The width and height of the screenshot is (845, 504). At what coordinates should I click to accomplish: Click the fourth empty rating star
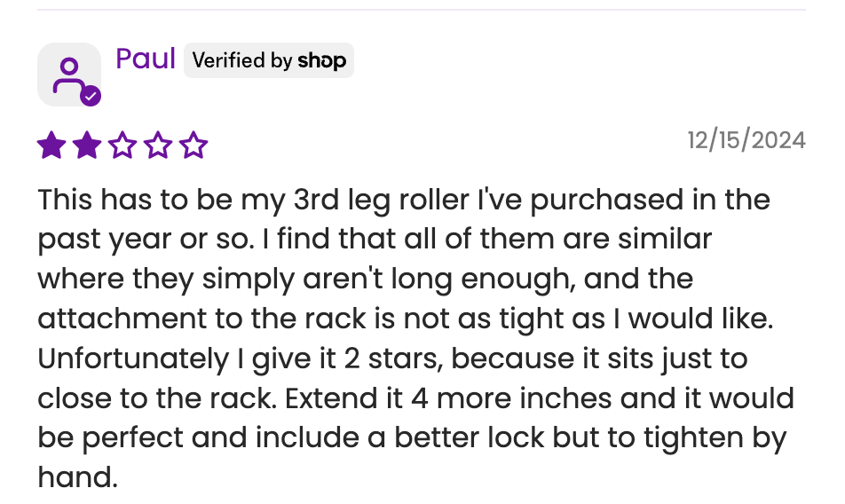click(x=158, y=145)
